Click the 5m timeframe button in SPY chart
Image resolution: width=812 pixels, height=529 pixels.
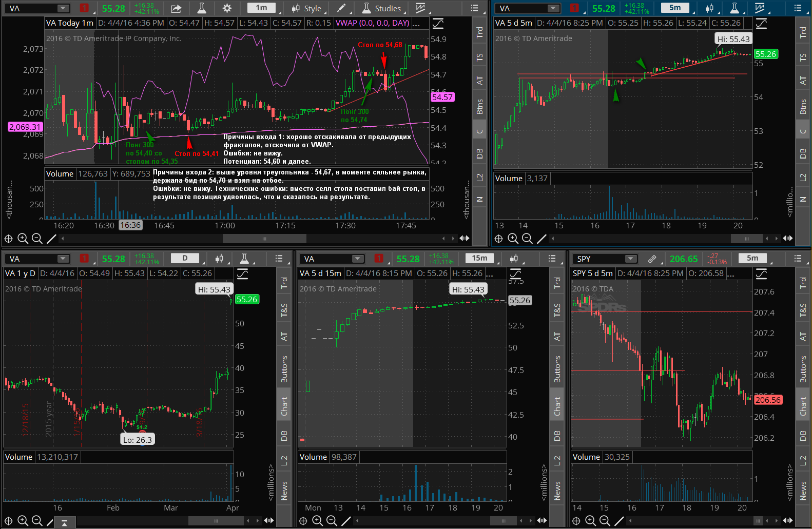(x=753, y=258)
